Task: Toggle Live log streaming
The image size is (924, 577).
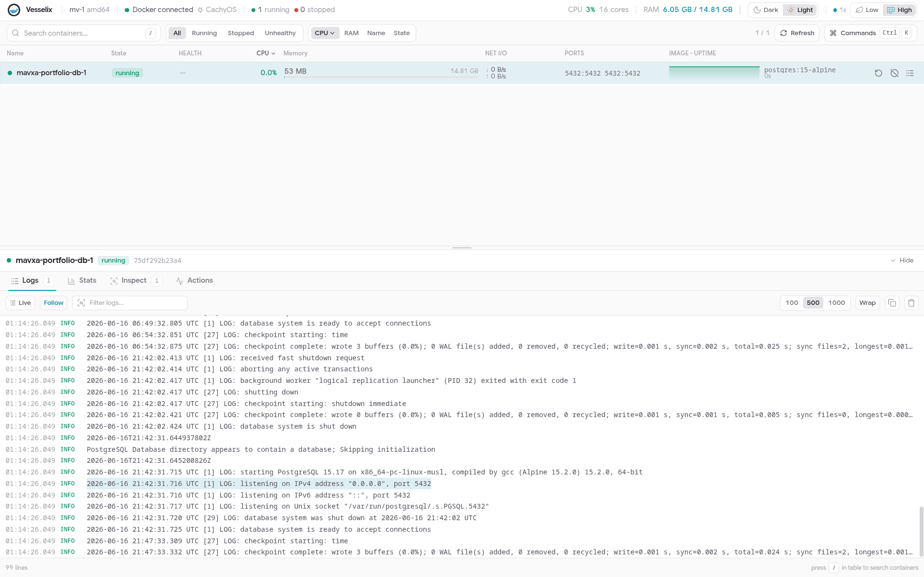Action: coord(20,303)
